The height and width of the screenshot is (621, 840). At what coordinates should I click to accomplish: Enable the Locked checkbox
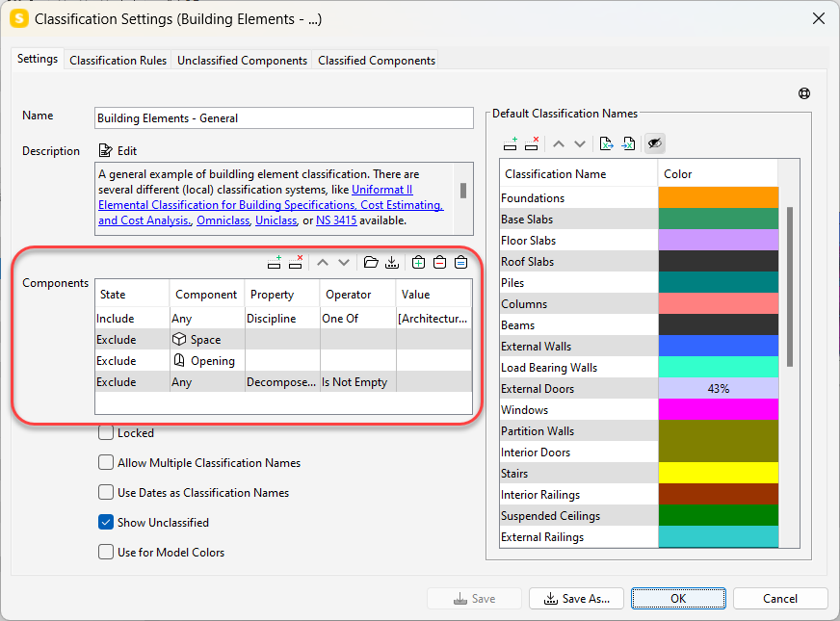(106, 432)
